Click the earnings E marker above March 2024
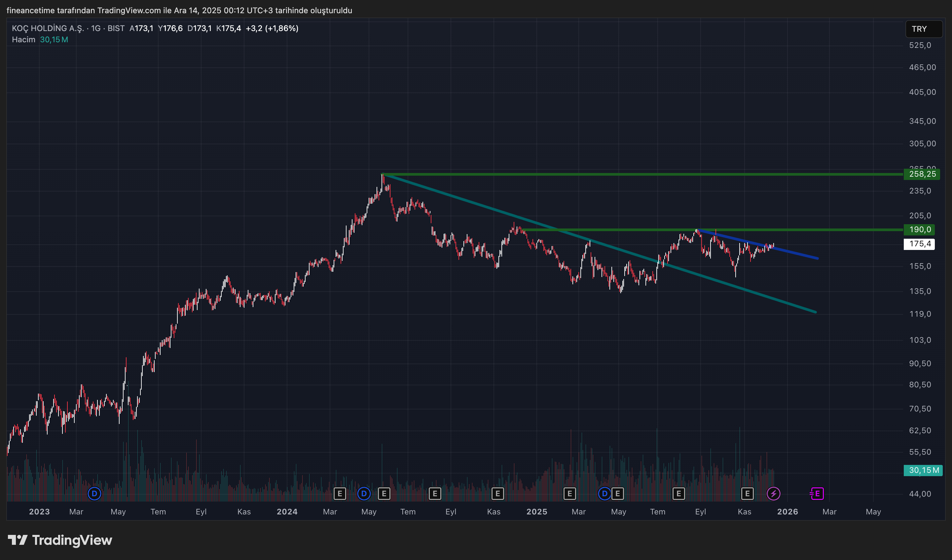Image resolution: width=952 pixels, height=560 pixels. coord(340,493)
